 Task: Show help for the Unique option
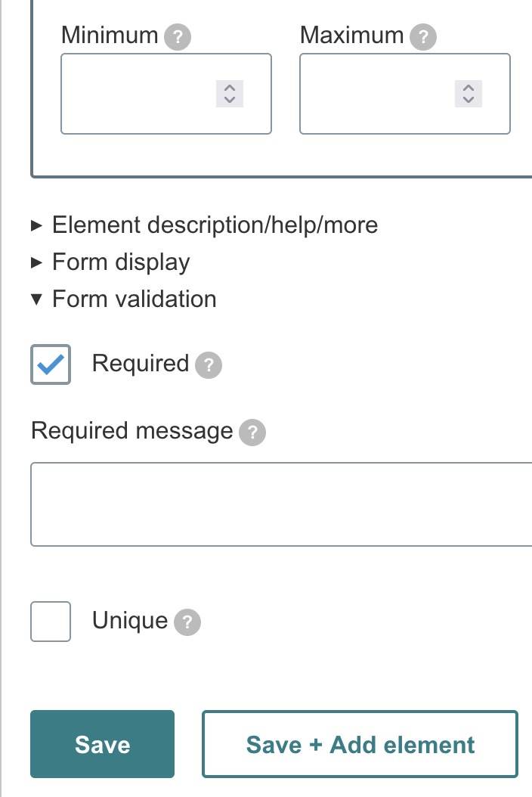pyautogui.click(x=187, y=623)
